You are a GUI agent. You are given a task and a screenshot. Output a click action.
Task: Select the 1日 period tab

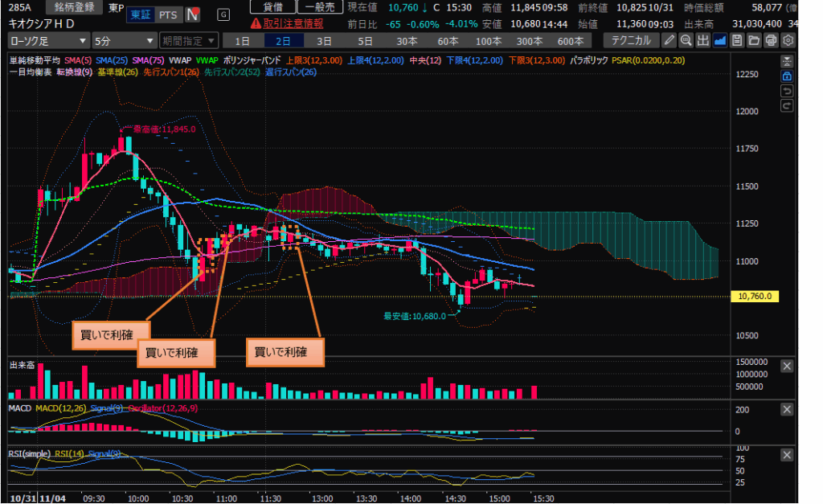tap(242, 40)
